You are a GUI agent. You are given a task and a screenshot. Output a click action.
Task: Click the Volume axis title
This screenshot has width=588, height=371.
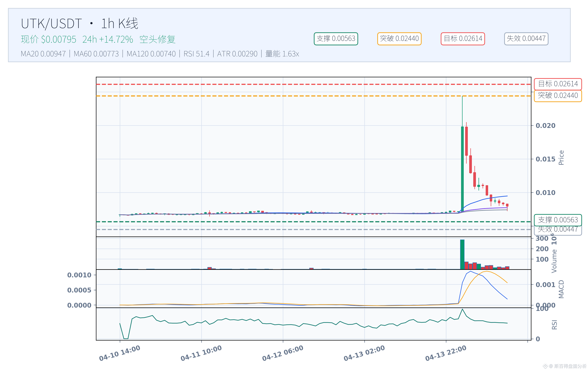554,261
